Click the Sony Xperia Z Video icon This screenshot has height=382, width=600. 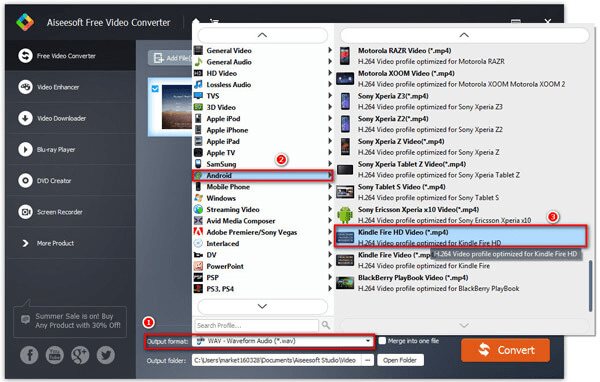(345, 147)
